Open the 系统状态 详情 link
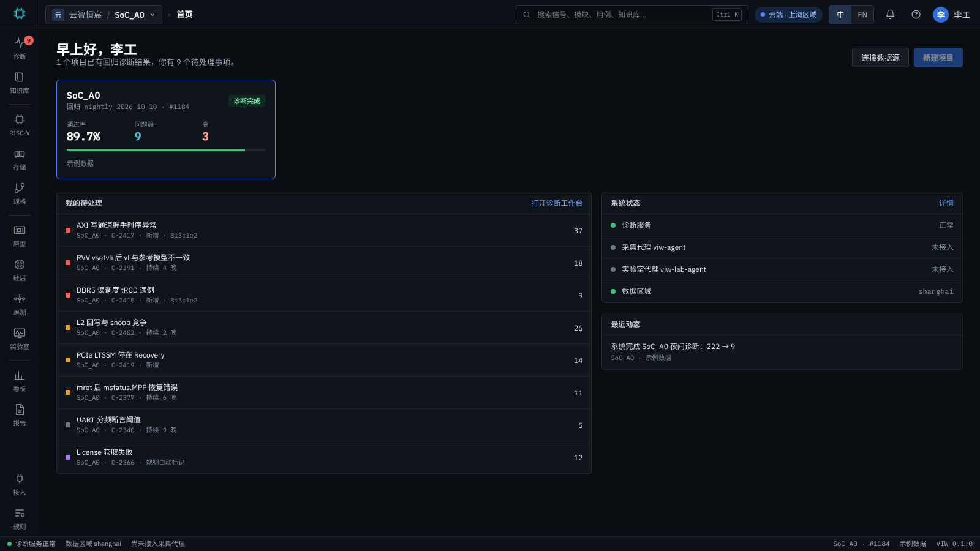The image size is (980, 551). (946, 203)
